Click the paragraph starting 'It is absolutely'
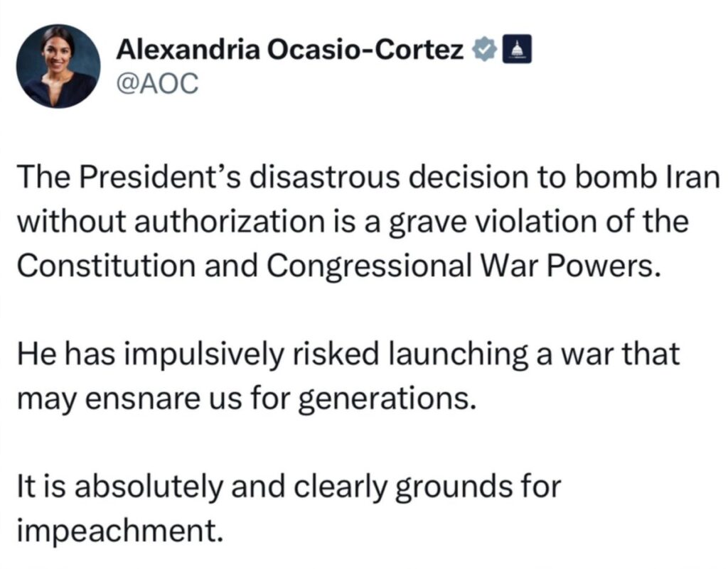 [x=289, y=508]
